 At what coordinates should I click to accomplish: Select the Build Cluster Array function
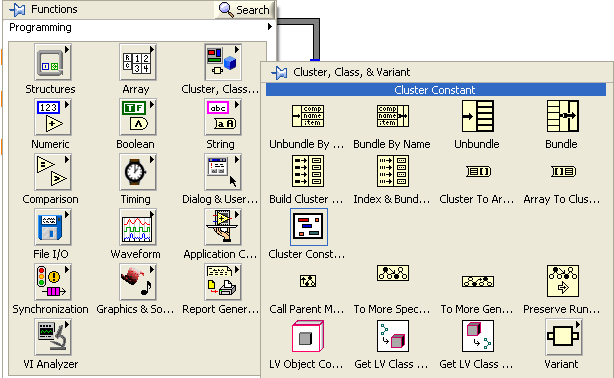308,171
